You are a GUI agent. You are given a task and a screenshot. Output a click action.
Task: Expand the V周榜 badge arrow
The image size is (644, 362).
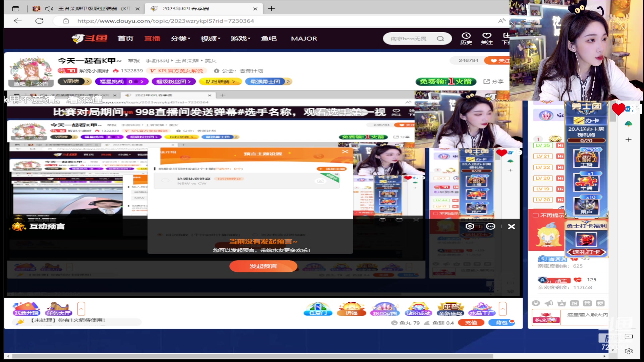tap(88, 81)
